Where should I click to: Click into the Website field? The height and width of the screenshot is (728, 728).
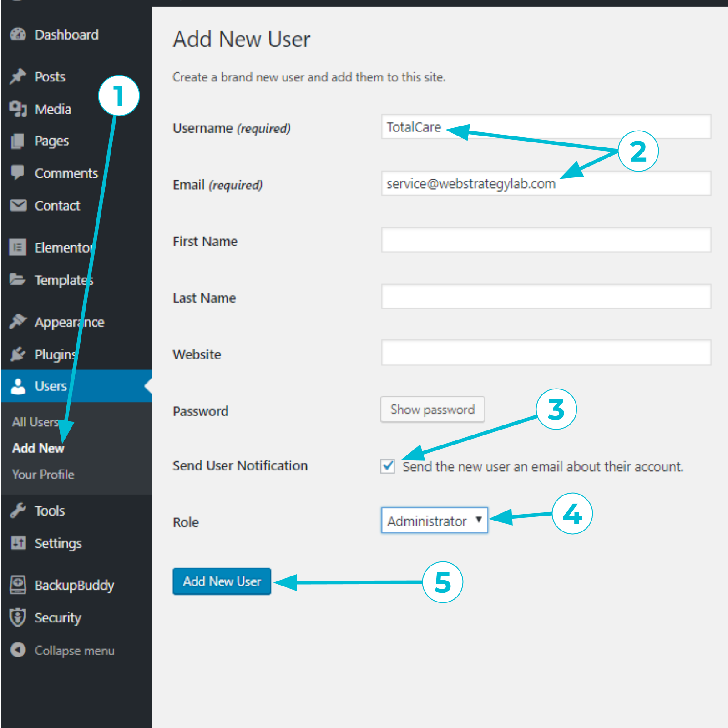(546, 353)
